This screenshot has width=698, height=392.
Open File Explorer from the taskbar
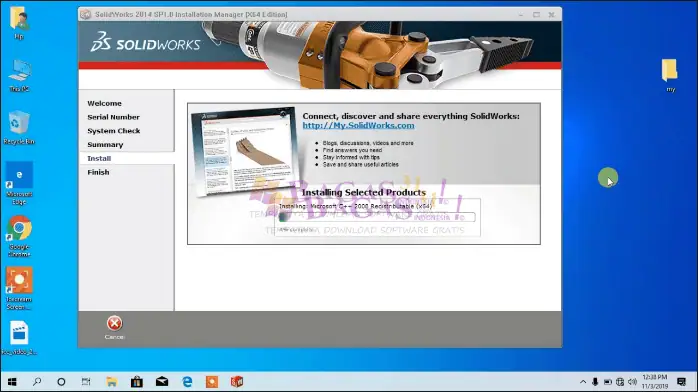111,382
